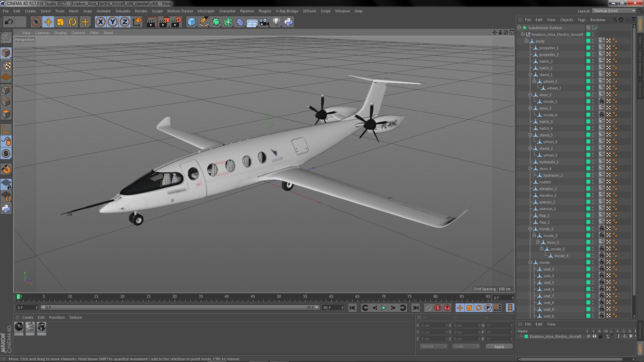644x362 pixels.
Task: Open viewport Cameras menu
Action: [42, 33]
